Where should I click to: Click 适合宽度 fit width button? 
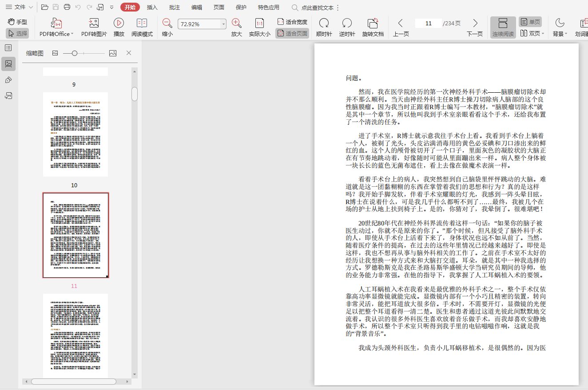[292, 22]
